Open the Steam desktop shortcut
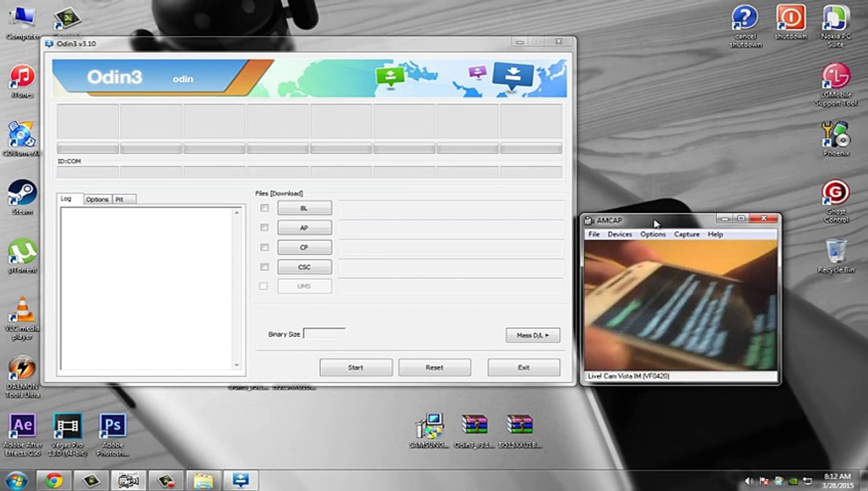The height and width of the screenshot is (491, 868). point(22,193)
